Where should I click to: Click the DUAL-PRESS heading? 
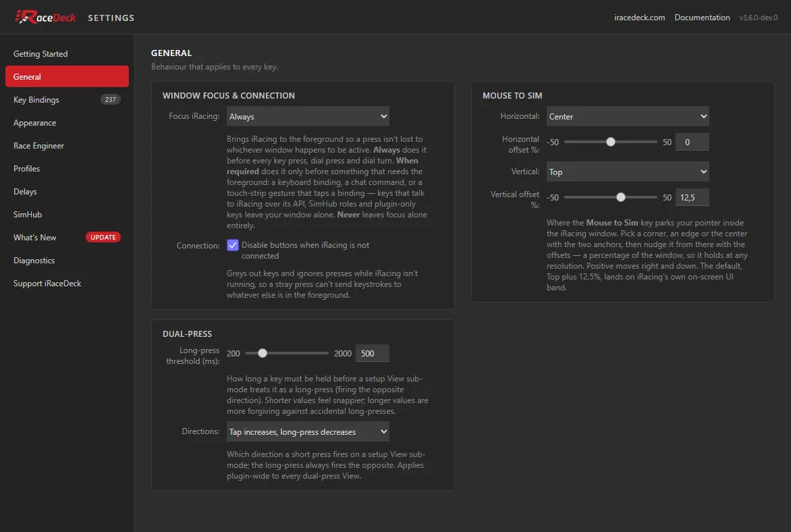[x=187, y=334]
